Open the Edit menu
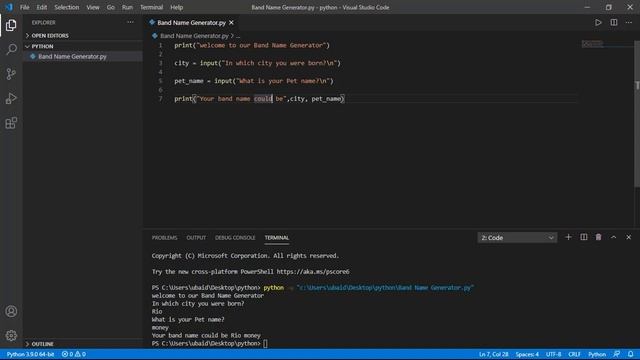 point(42,7)
